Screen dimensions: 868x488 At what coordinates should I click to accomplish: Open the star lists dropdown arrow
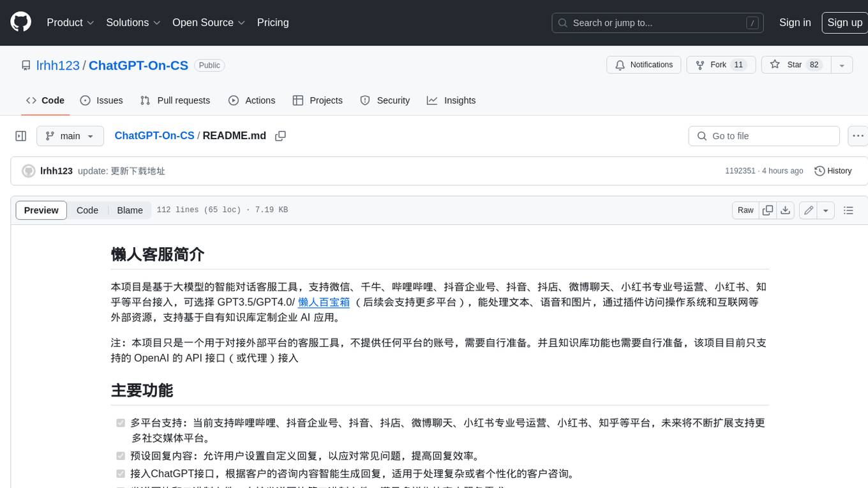pos(842,65)
